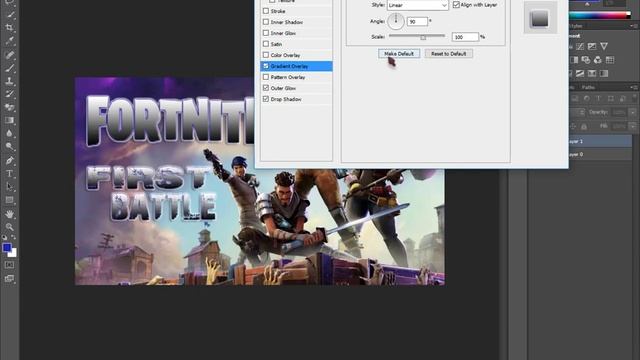Uncheck the Gradient Overlay checkbox
The image size is (640, 360).
266,66
